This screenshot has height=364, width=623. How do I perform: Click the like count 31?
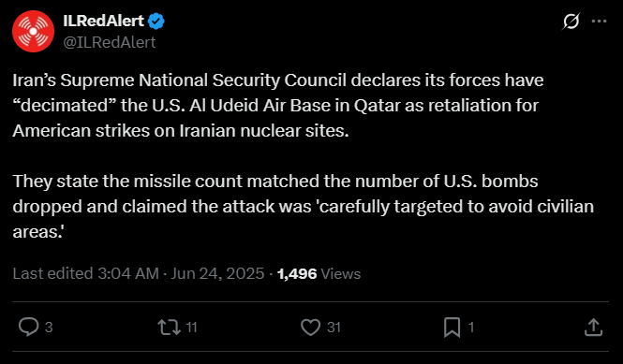334,328
